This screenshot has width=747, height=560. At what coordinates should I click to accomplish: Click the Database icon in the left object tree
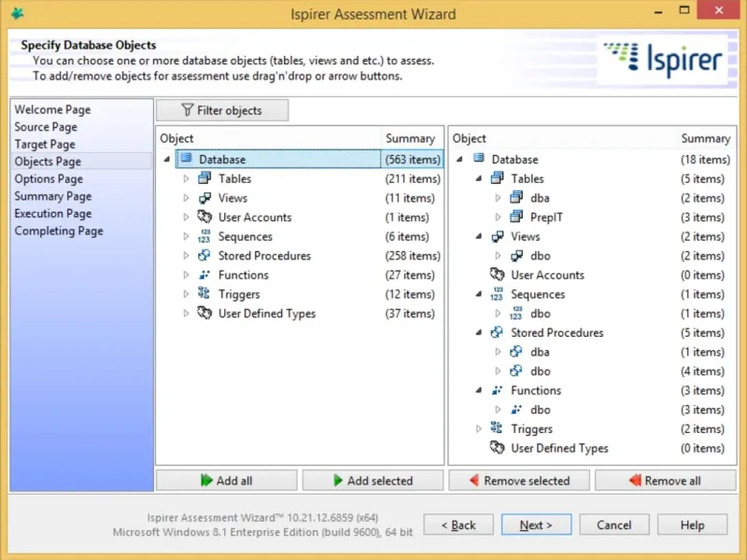(x=186, y=159)
